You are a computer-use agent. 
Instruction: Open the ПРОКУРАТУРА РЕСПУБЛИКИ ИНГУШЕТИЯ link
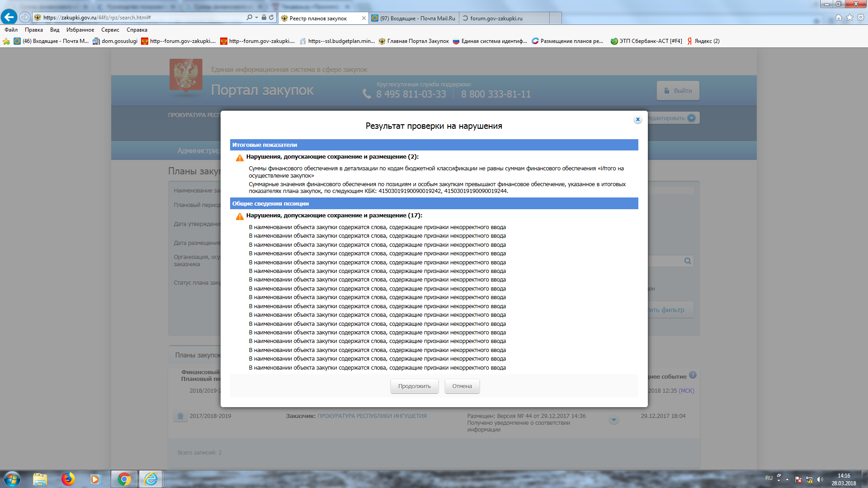(372, 416)
